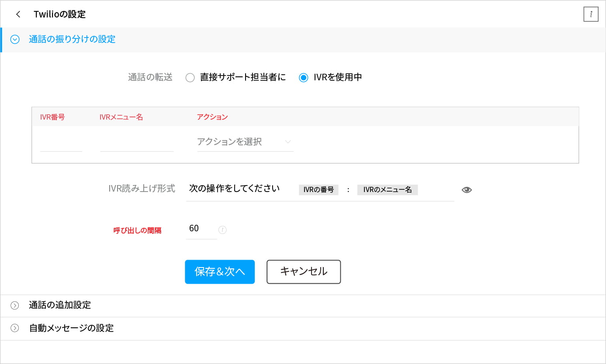
Task: Click the 呼び出しの間隔 field showing 60
Action: (x=201, y=229)
